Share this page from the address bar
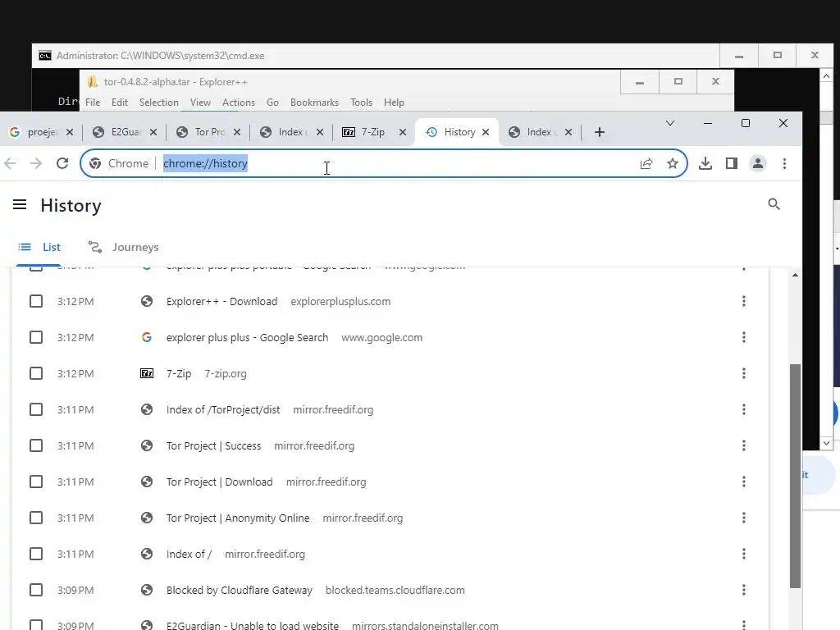 click(x=646, y=163)
